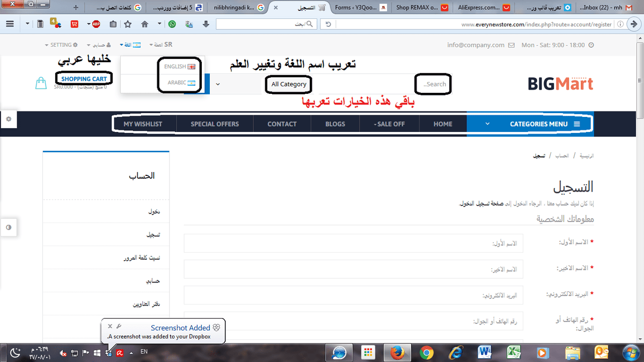Viewport: 644px width, 362px height.
Task: Click the contrast half-circle side icon
Action: (9, 227)
